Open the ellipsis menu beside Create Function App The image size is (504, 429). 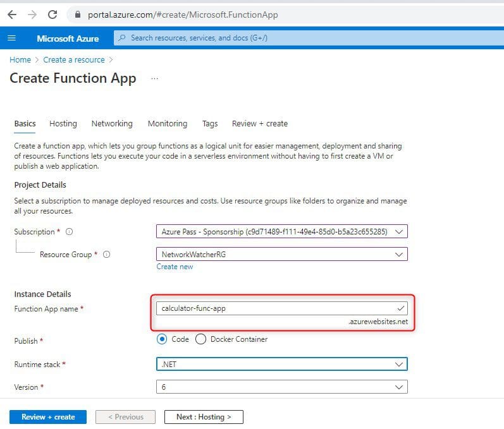pyautogui.click(x=154, y=79)
